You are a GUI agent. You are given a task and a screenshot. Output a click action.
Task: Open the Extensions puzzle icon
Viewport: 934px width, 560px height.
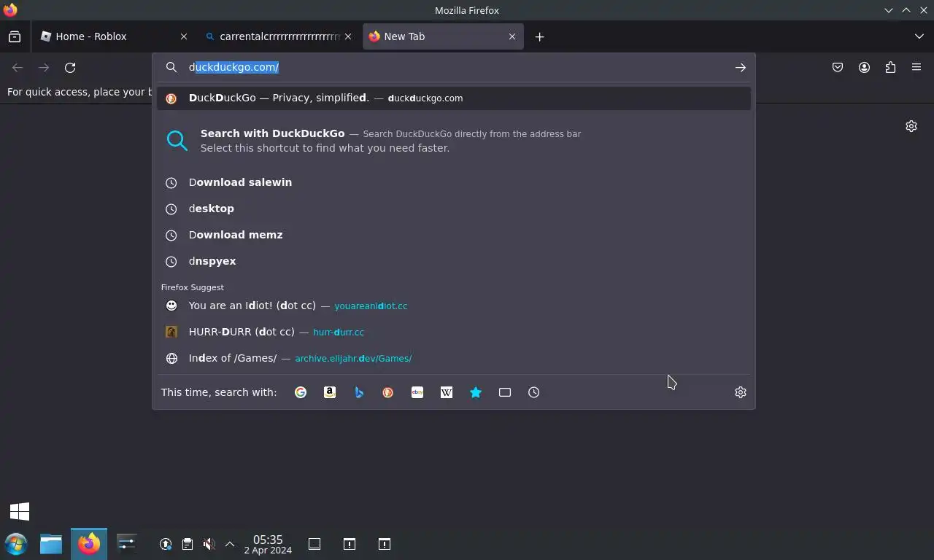coord(890,67)
